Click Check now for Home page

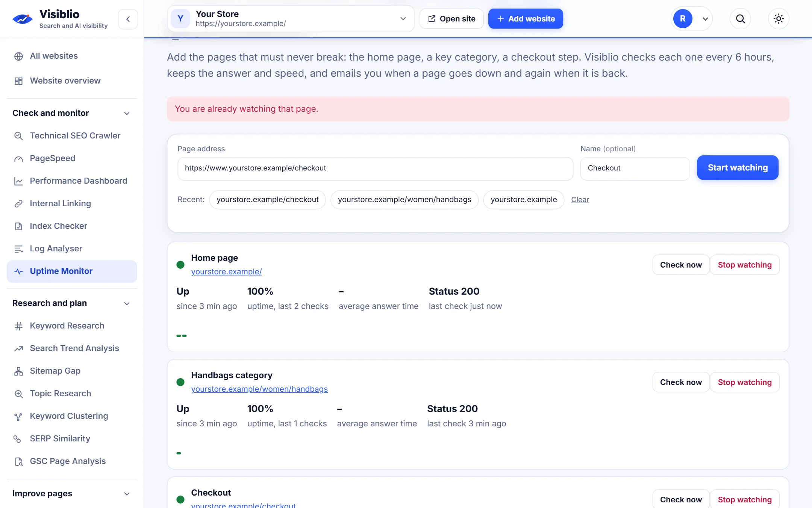[681, 265]
